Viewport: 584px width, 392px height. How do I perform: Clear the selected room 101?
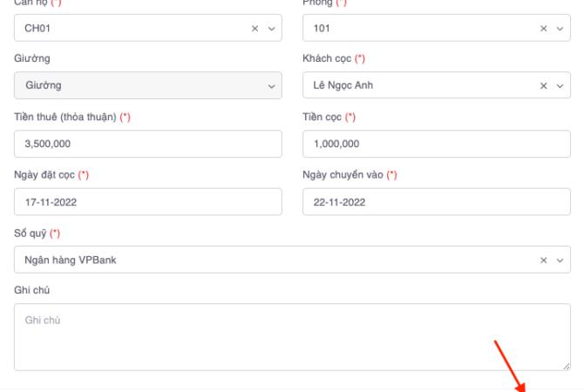544,28
